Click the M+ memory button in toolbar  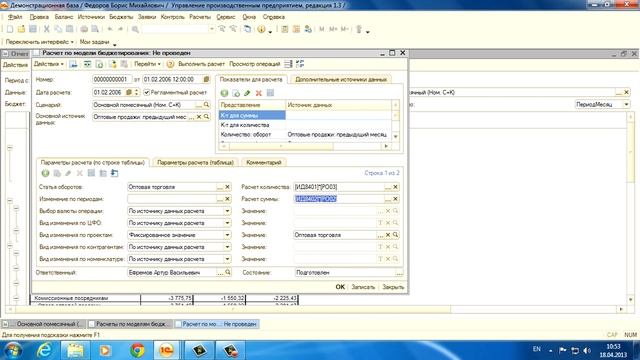pos(333,29)
